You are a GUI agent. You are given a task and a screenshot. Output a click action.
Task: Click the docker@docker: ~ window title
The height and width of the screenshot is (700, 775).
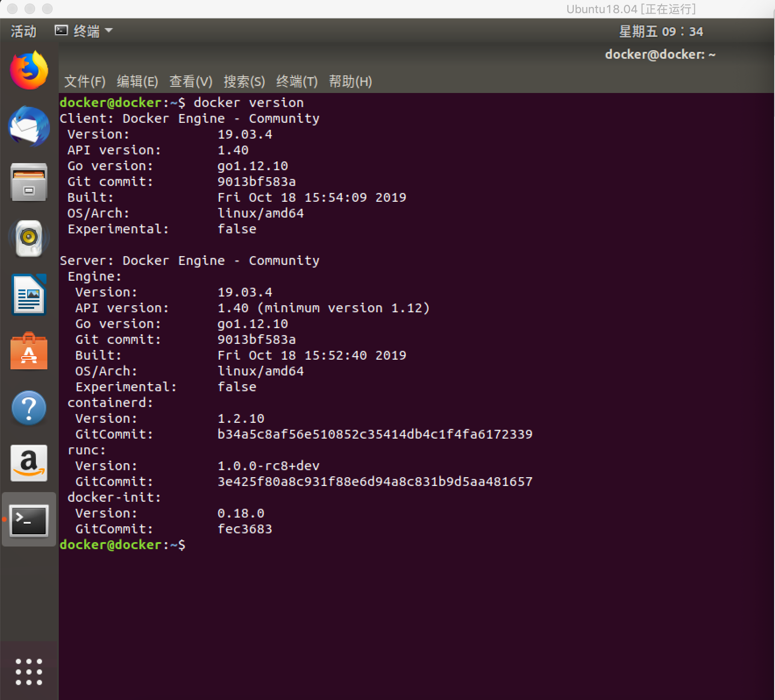(x=660, y=54)
